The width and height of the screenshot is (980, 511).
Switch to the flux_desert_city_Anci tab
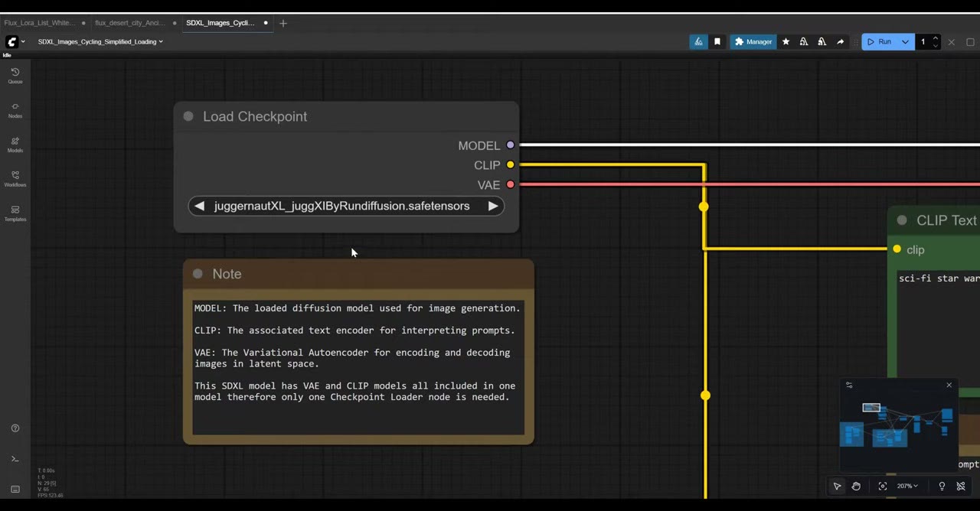point(130,23)
